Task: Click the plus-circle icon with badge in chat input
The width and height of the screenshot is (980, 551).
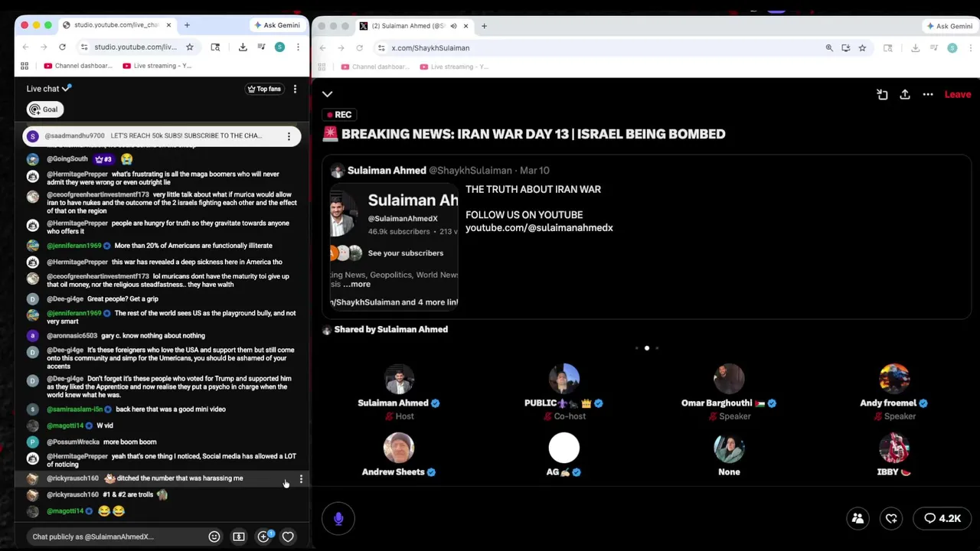Action: pyautogui.click(x=264, y=536)
